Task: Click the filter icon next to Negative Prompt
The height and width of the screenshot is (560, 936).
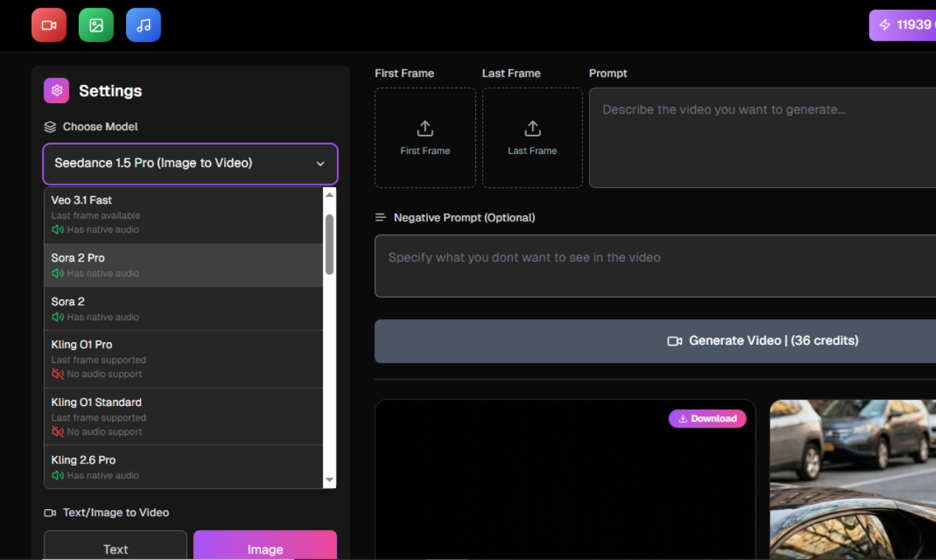Action: pos(380,217)
